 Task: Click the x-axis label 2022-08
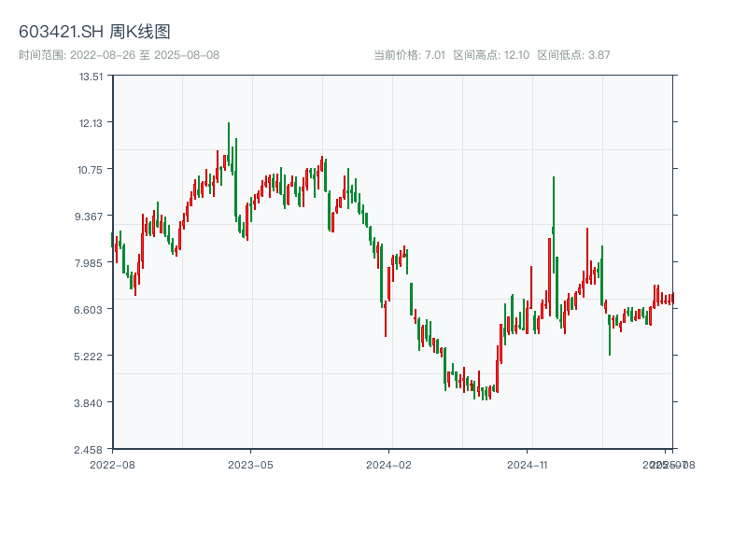click(x=112, y=465)
